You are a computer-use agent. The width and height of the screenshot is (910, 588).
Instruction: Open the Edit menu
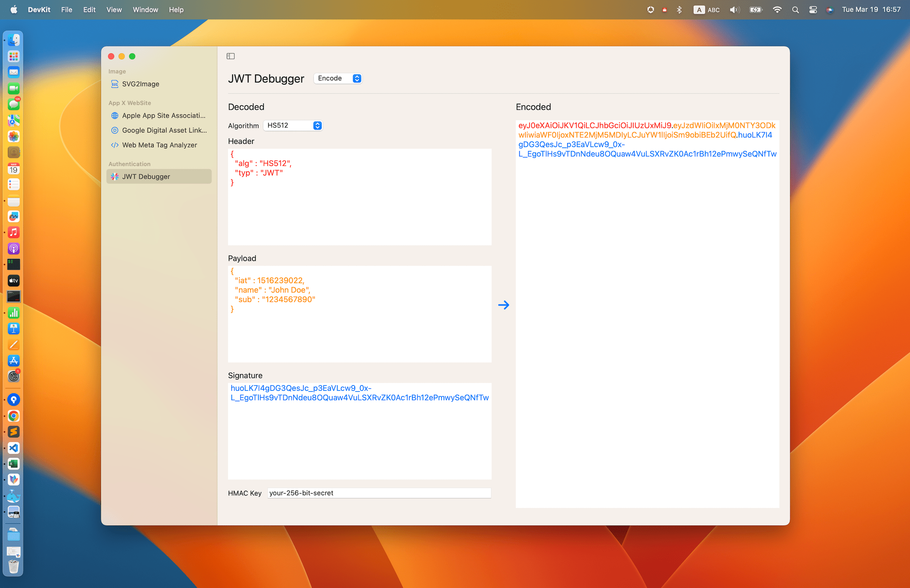click(89, 10)
